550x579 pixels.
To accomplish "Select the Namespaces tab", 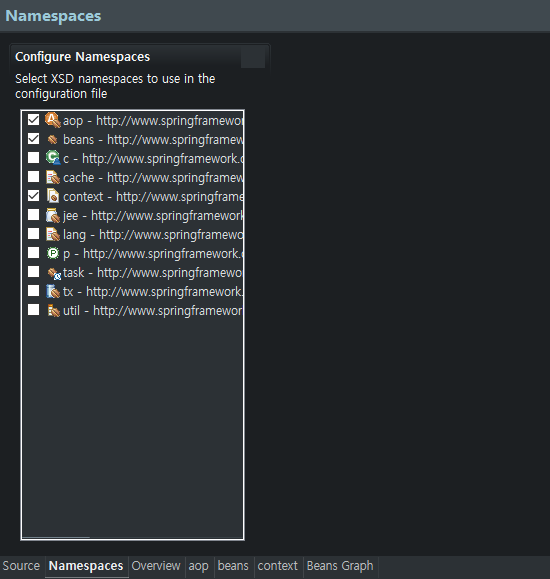I will click(86, 566).
